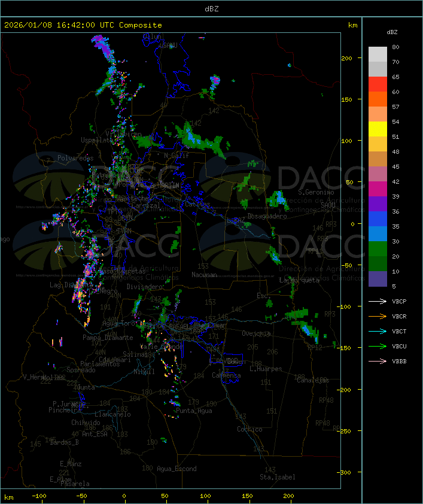The height and width of the screenshot is (504, 423).
Task: Click the green VBCU arrow icon
Action: click(378, 347)
